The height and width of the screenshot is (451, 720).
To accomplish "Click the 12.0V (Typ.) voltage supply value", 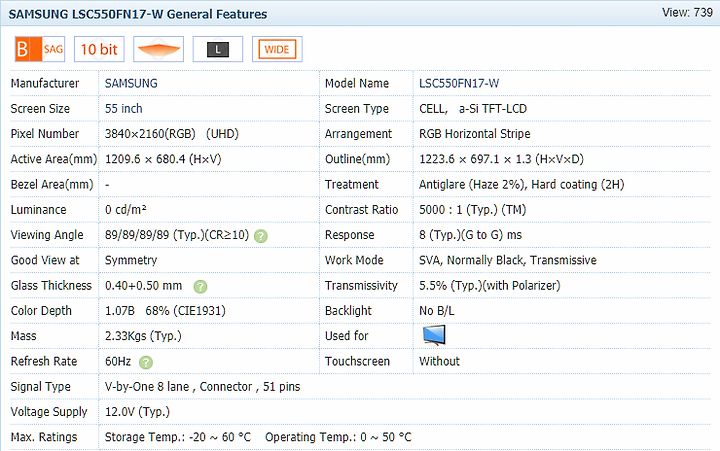I will [137, 412].
